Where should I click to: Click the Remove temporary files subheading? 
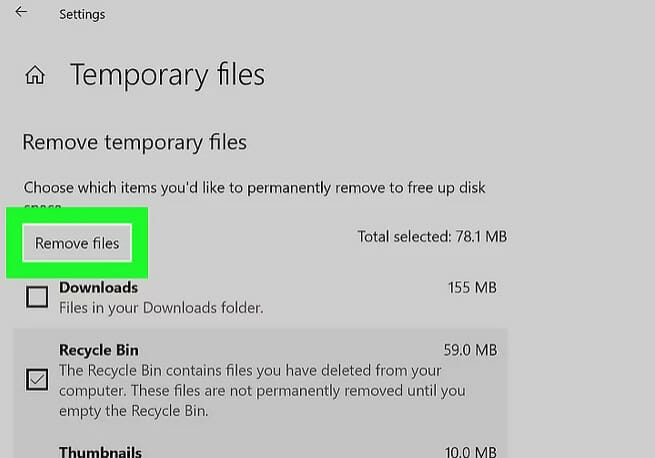(x=135, y=142)
